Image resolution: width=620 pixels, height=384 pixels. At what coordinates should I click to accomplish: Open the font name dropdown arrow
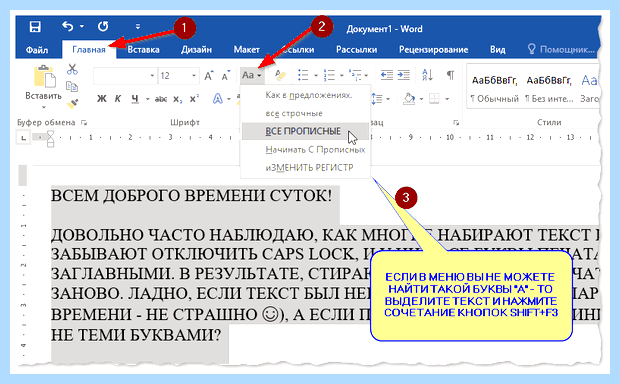point(152,76)
